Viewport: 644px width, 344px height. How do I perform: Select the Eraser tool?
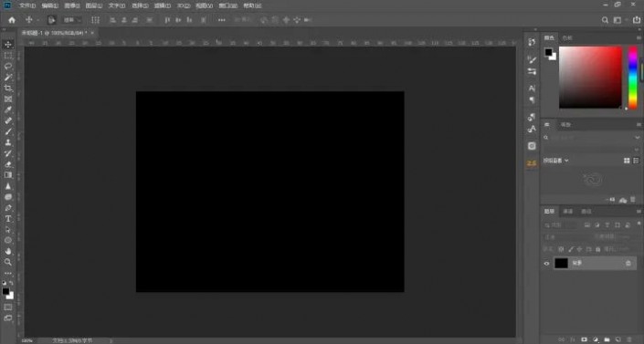point(8,164)
